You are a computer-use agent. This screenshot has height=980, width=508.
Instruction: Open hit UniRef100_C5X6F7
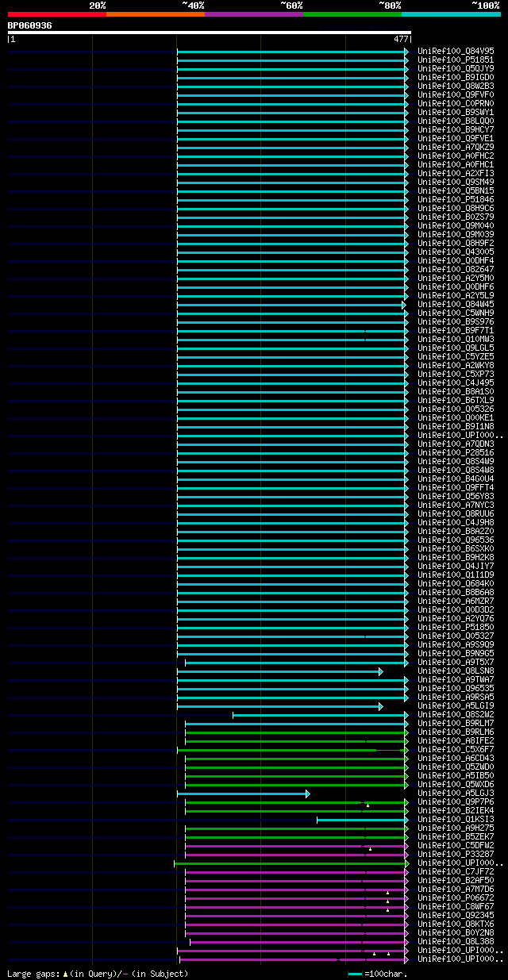point(456,749)
